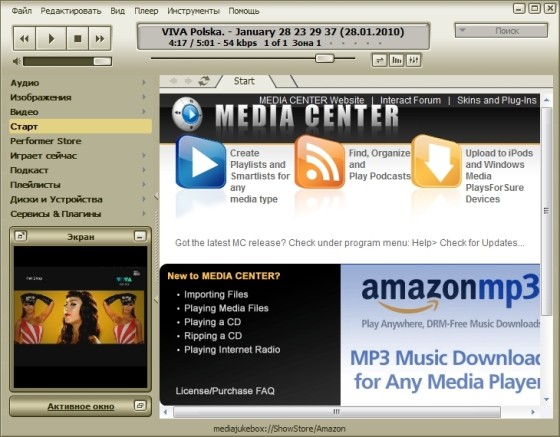Detach the Экран panel icon
Viewport: 560px width, 437px height.
(21, 236)
